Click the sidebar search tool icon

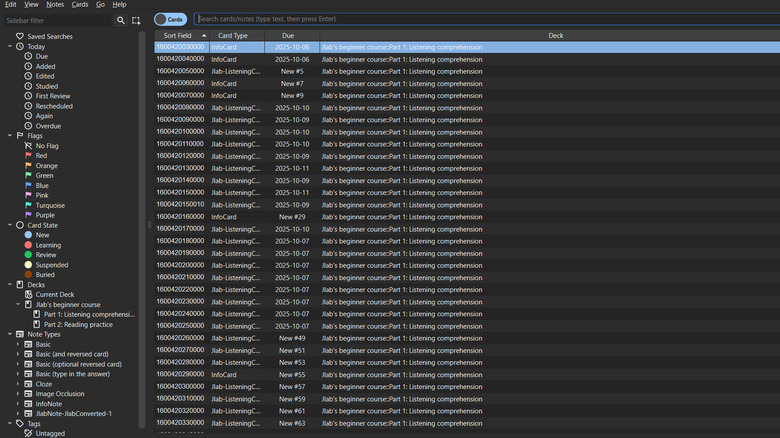click(121, 20)
